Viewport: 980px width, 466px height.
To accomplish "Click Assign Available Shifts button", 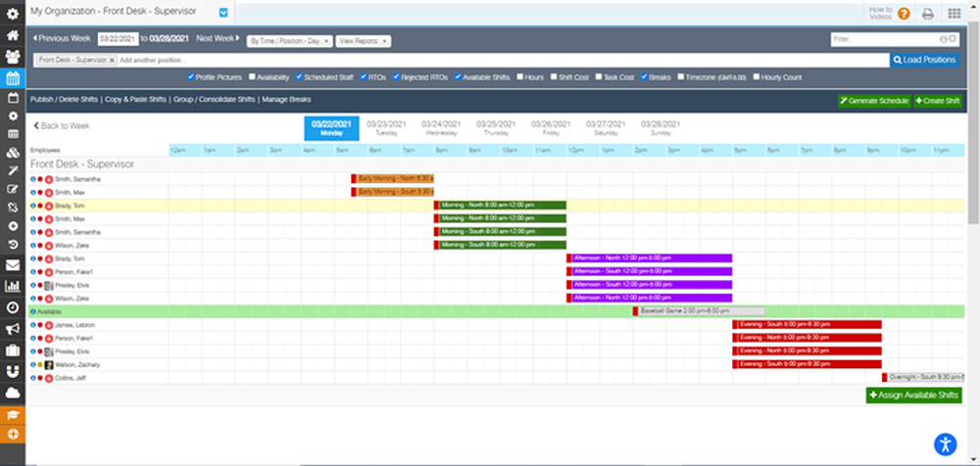I will click(x=913, y=395).
